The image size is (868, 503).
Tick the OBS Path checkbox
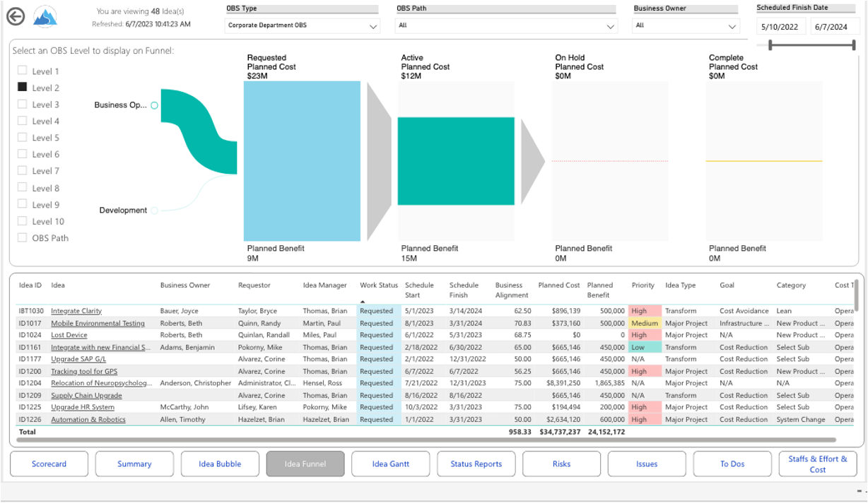(23, 238)
